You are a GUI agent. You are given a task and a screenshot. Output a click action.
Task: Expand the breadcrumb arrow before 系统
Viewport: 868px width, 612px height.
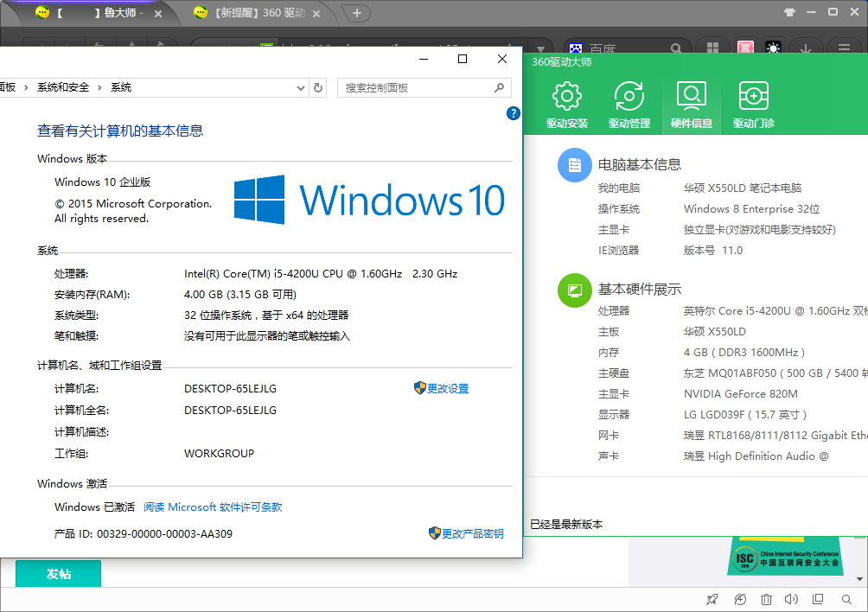tap(99, 87)
